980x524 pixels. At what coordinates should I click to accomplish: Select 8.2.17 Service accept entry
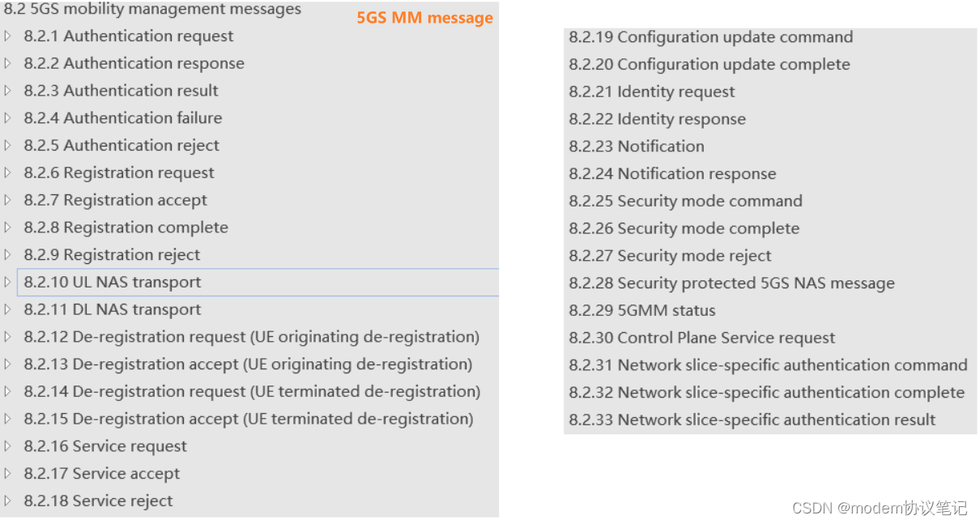[102, 474]
